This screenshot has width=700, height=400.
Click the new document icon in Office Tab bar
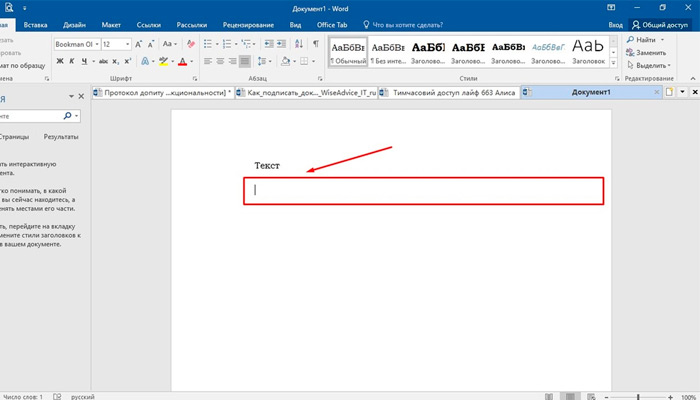coord(669,92)
